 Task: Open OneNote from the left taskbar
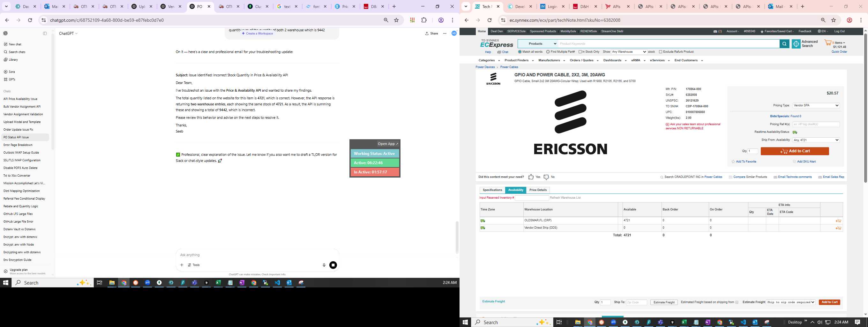pos(242,283)
